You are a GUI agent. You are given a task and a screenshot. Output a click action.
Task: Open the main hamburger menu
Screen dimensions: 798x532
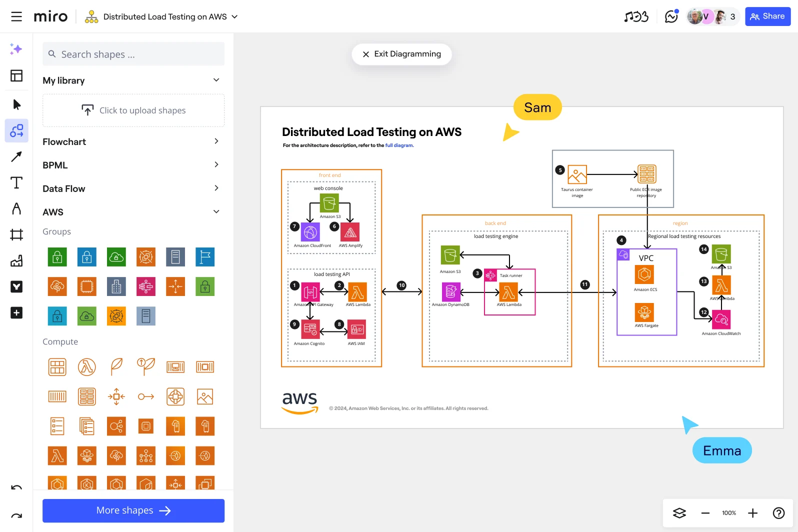[16, 16]
